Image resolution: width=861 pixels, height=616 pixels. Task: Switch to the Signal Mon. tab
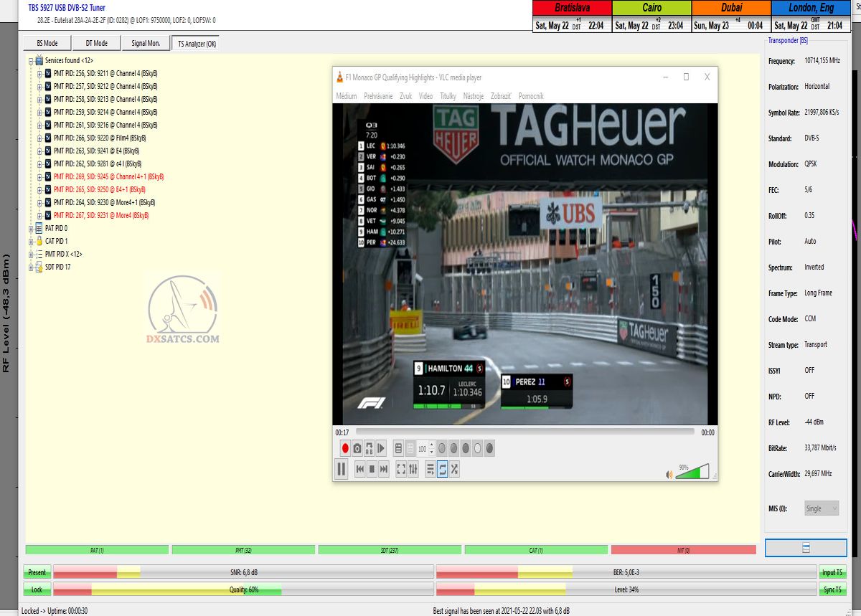(146, 43)
